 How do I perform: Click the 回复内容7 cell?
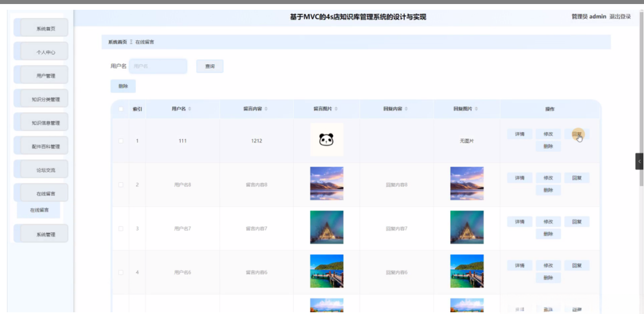397,228
